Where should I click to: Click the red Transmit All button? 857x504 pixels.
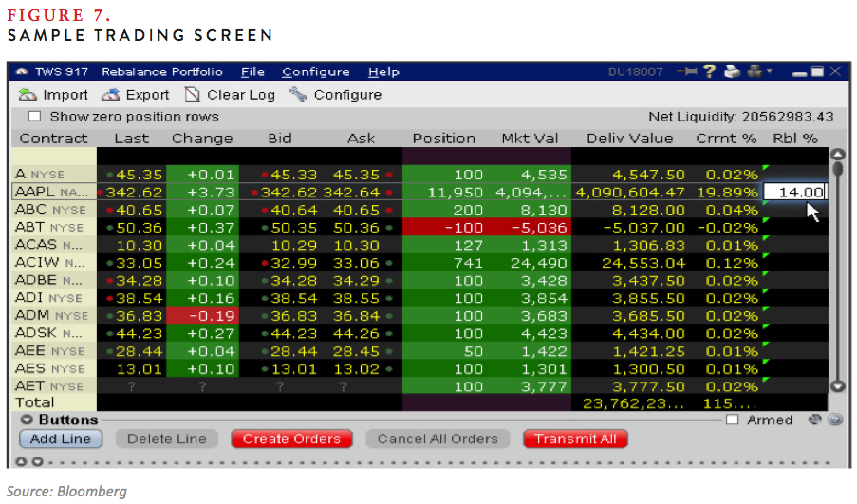[x=575, y=439]
